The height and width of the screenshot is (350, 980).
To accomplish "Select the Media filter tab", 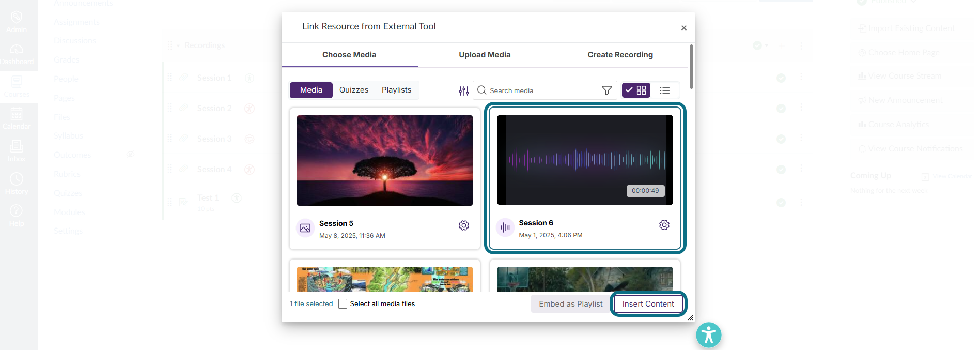I will (311, 90).
